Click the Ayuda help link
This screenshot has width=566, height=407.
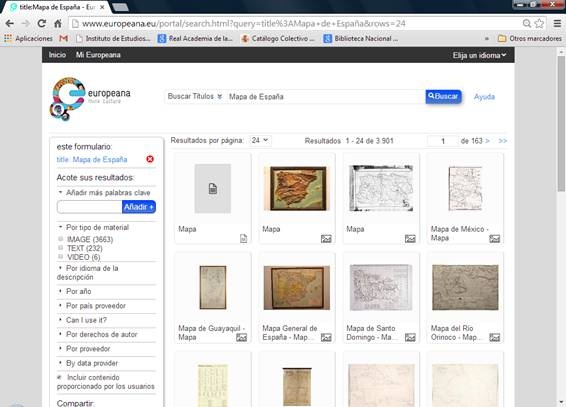[484, 97]
